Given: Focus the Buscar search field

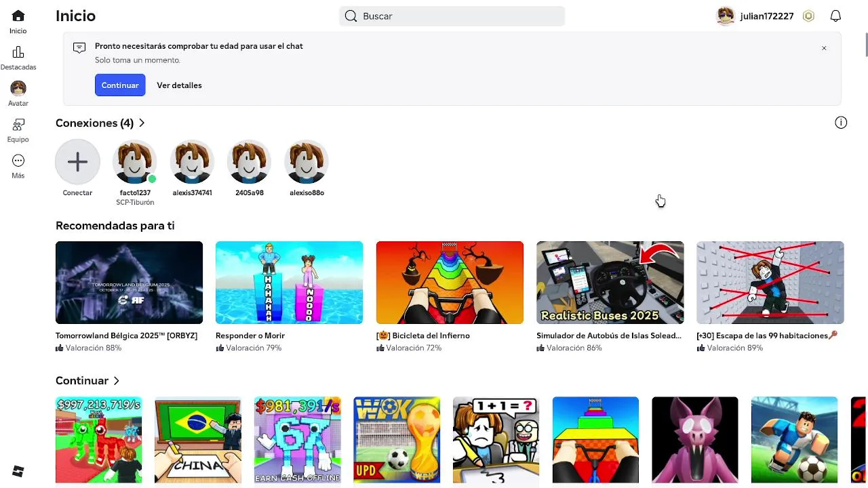Looking at the screenshot, I should [x=452, y=16].
